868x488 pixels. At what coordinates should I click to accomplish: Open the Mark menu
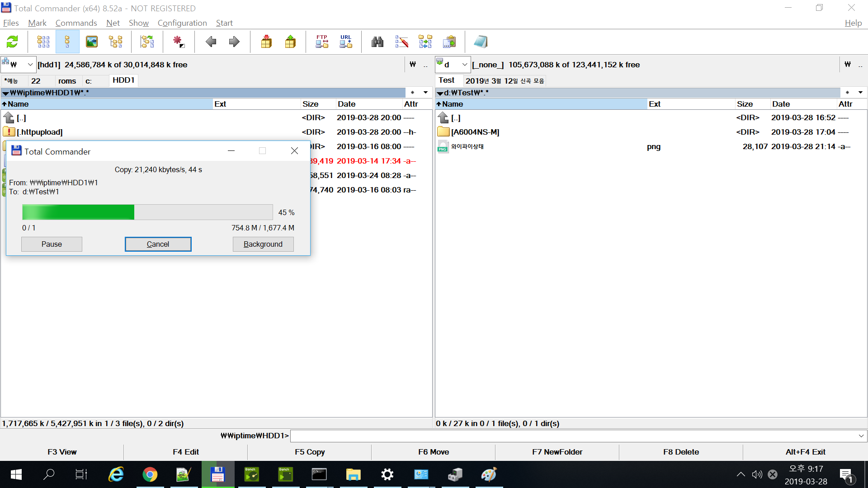(37, 23)
